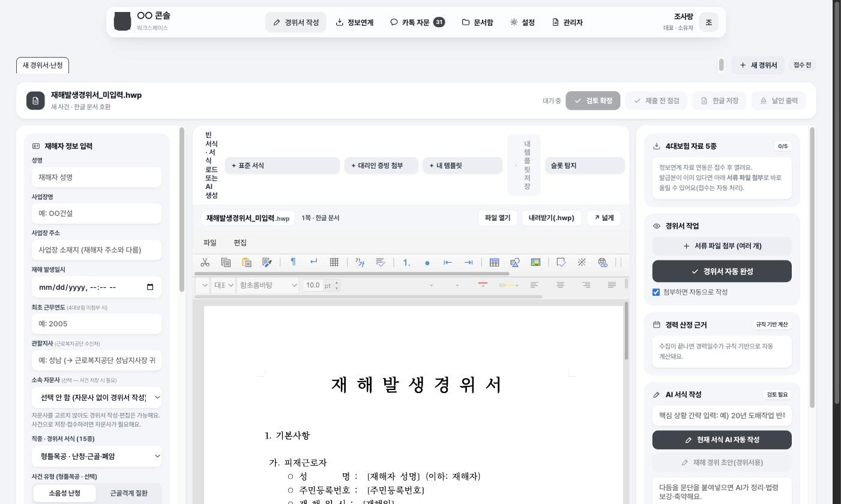Screen dimensions: 841x504
Task: Open the text color red dropdown
Action: 483,285
